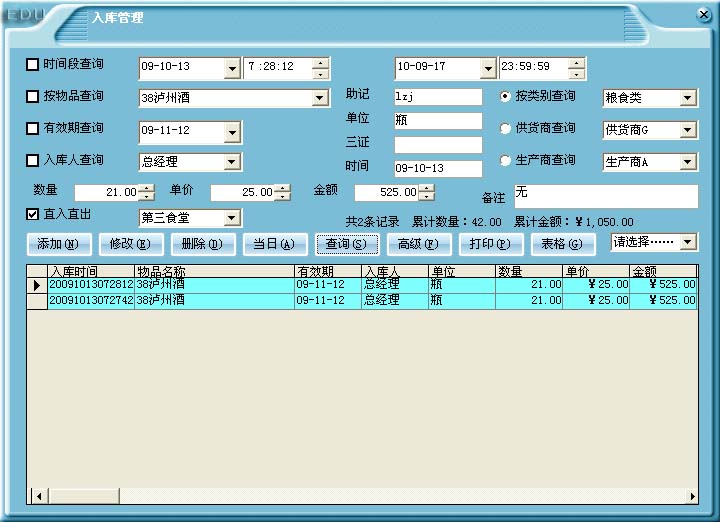Expand the 第三食堂 dropdown
720x522 pixels.
pos(232,218)
